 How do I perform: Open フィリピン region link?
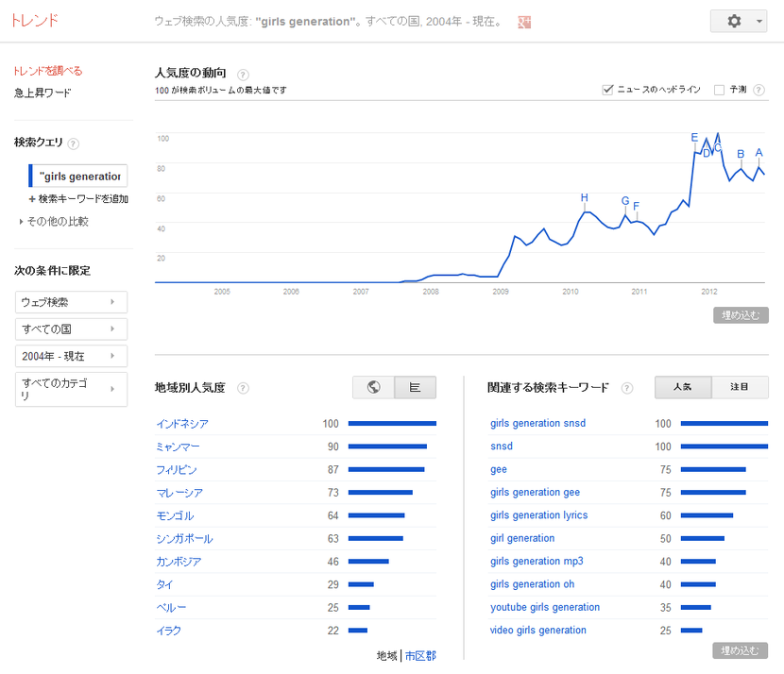point(177,470)
